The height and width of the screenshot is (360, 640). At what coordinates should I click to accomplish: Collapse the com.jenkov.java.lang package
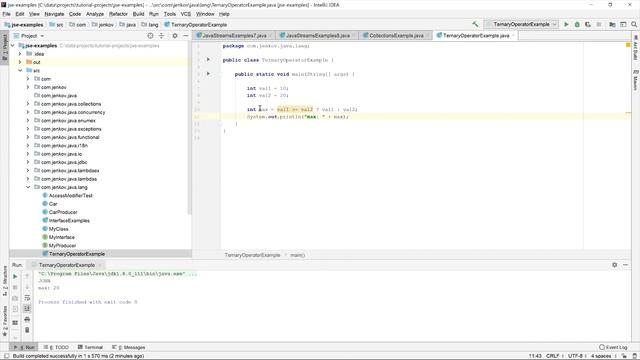(28, 187)
